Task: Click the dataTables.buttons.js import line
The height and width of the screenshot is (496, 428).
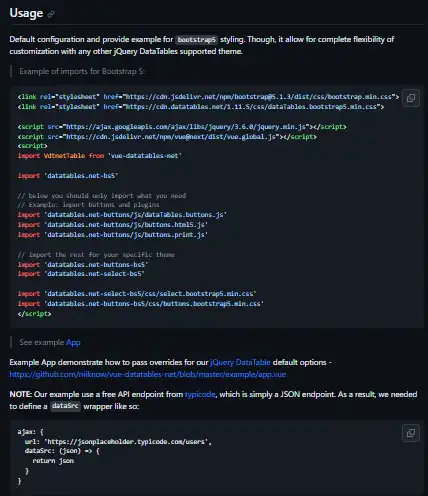Action: click(122, 215)
